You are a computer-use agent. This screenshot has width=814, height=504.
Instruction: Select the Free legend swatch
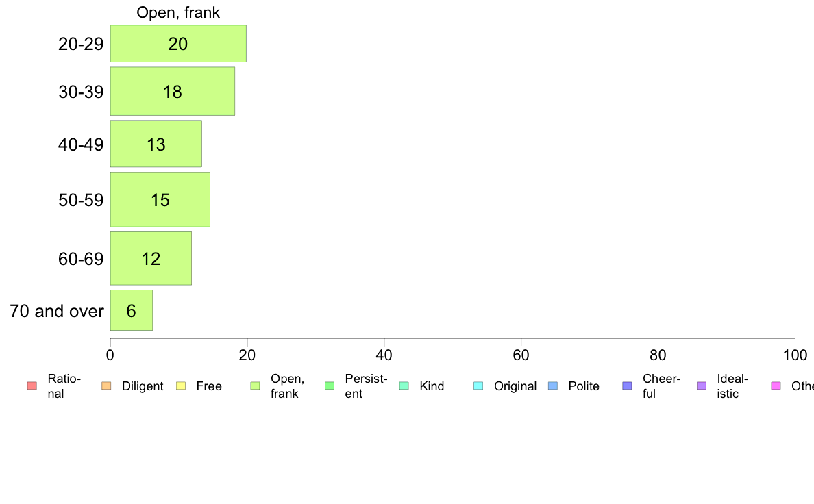click(181, 386)
